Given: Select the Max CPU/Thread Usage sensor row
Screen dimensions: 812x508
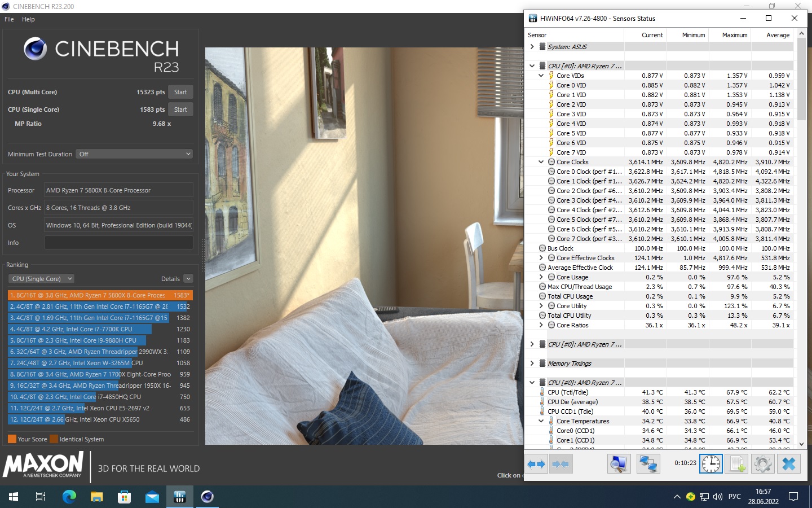Looking at the screenshot, I should tap(660, 287).
